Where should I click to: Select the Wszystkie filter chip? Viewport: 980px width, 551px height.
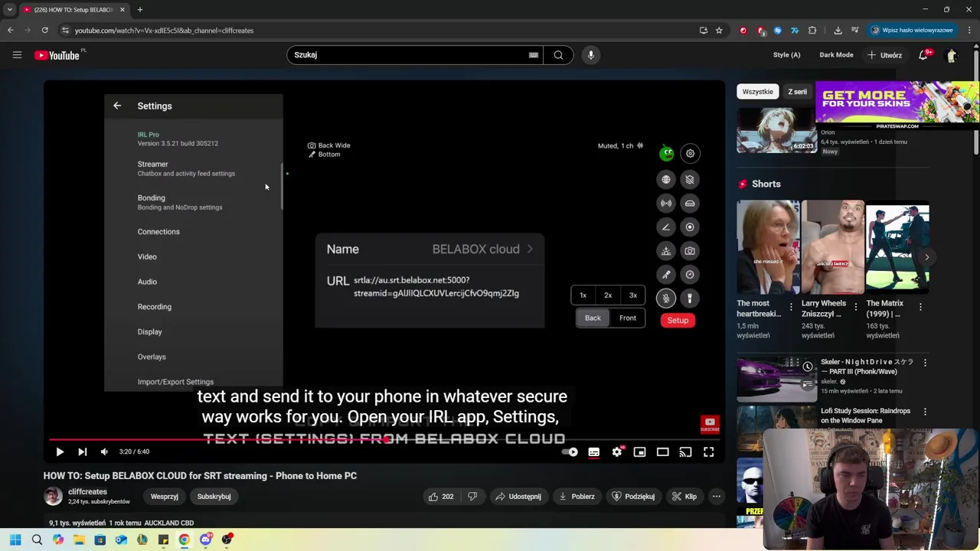[x=758, y=92]
